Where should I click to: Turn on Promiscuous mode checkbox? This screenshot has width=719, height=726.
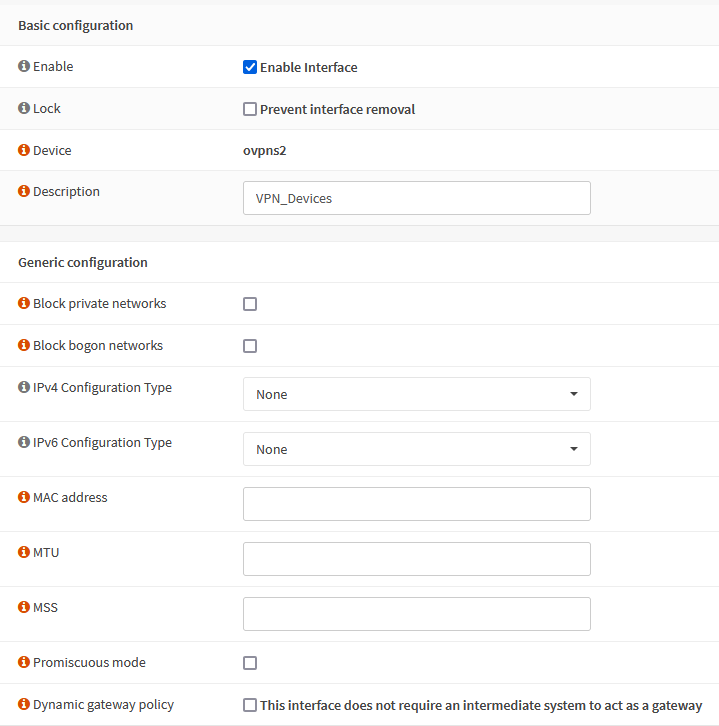(250, 663)
